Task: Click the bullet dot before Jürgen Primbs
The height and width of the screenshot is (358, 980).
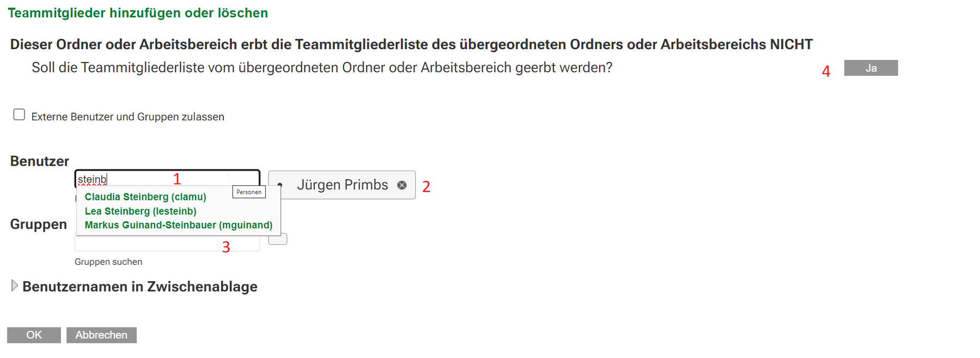Action: coord(280,185)
